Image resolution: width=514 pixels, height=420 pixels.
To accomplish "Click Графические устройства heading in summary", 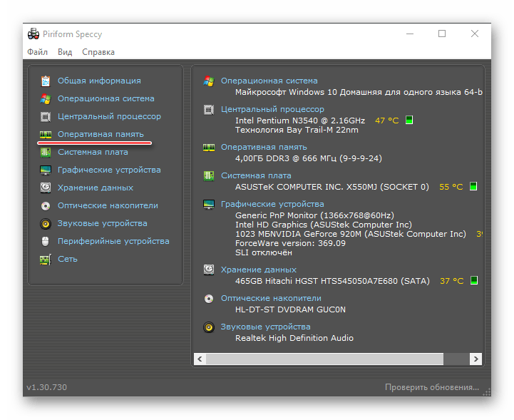I will 272,204.
